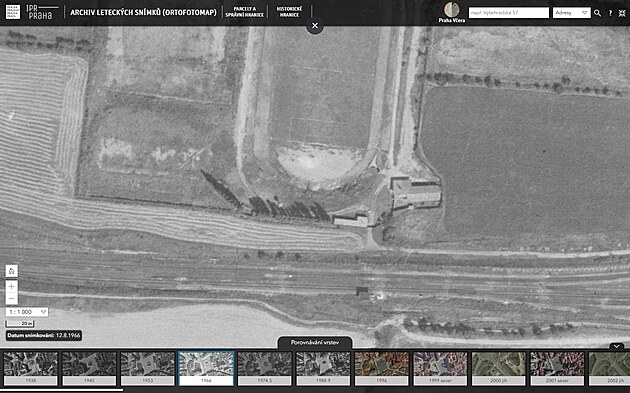This screenshot has width=630, height=393.
Task: Toggle fullscreen with the expand arrows icon
Action: tap(622, 13)
